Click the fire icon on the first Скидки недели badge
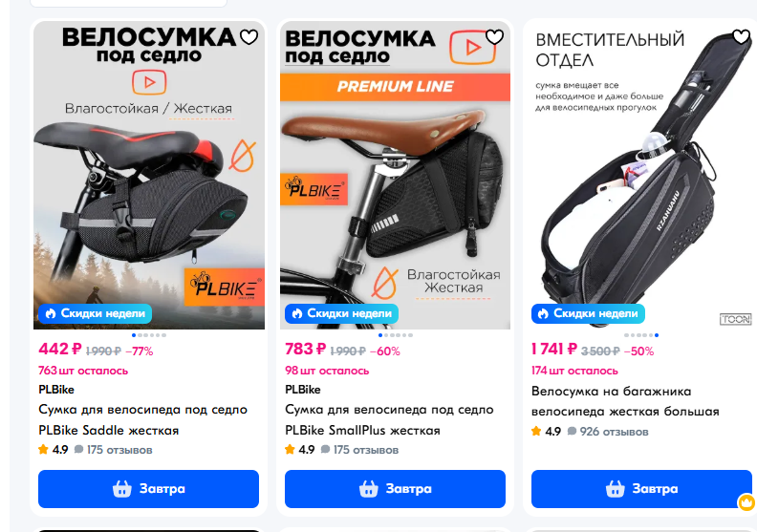The height and width of the screenshot is (532, 757). pyautogui.click(x=51, y=313)
